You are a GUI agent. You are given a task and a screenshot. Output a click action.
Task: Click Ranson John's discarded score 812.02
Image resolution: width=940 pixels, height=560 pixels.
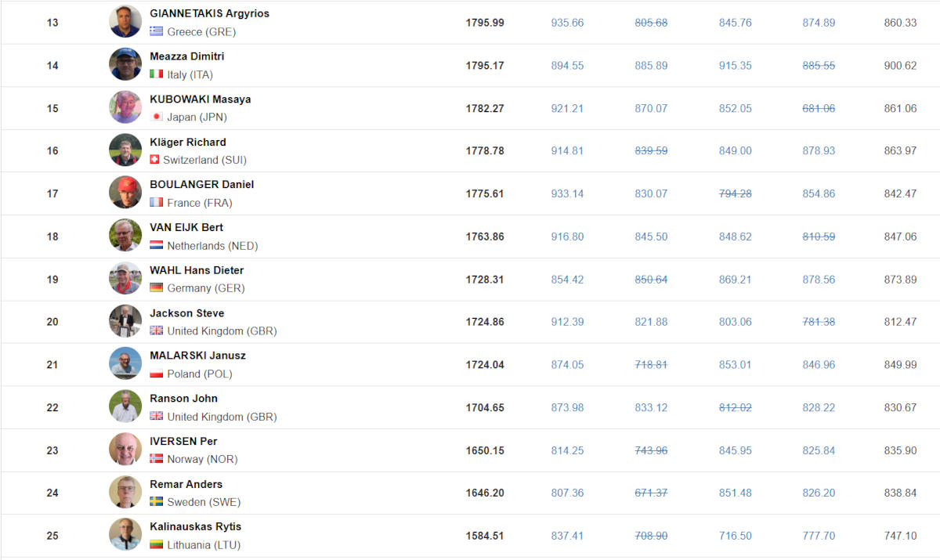pos(735,407)
